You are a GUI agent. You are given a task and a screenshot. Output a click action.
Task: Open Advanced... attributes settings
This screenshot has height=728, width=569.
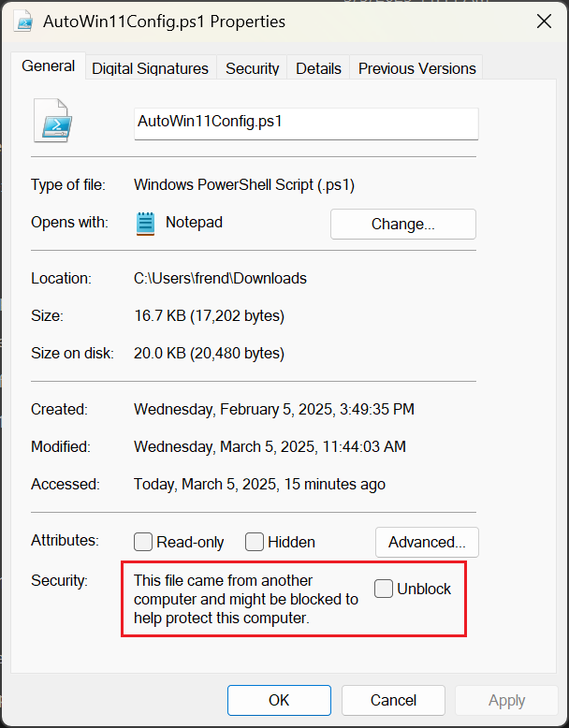click(x=427, y=542)
